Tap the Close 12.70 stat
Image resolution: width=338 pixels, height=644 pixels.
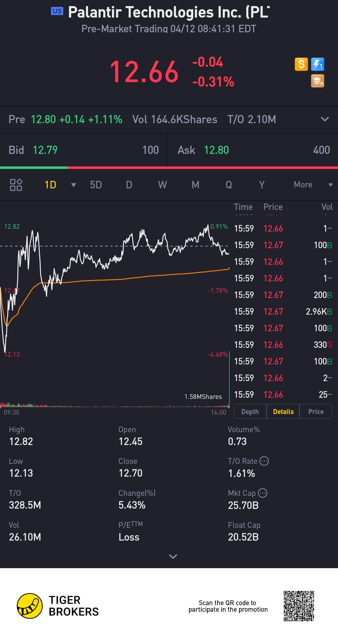pyautogui.click(x=131, y=468)
